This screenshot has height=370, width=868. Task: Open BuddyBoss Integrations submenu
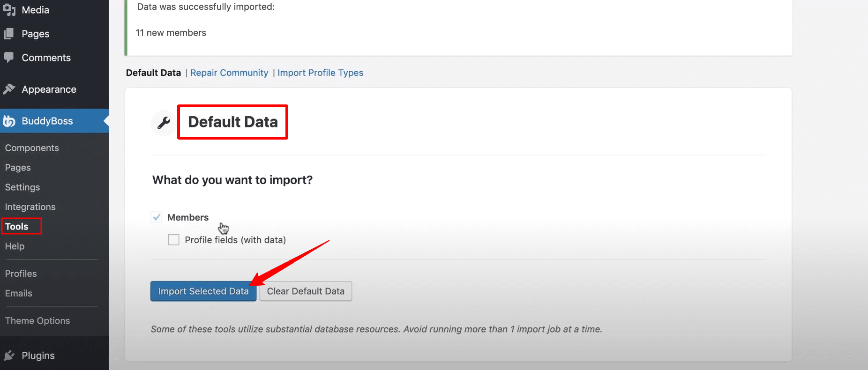[x=30, y=207]
